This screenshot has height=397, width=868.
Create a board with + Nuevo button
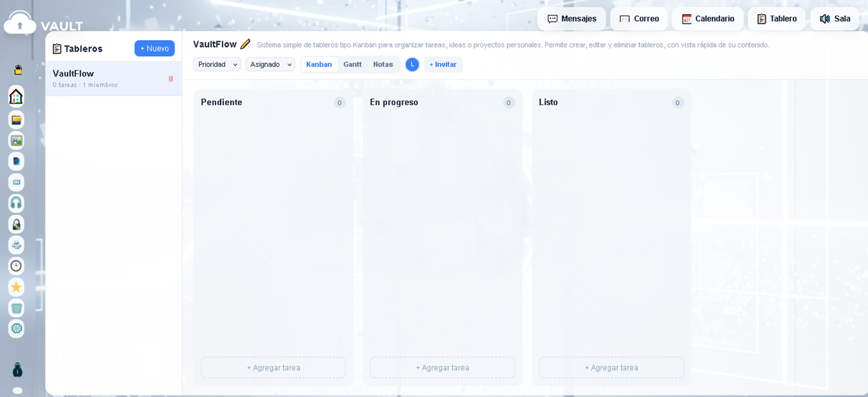point(155,48)
